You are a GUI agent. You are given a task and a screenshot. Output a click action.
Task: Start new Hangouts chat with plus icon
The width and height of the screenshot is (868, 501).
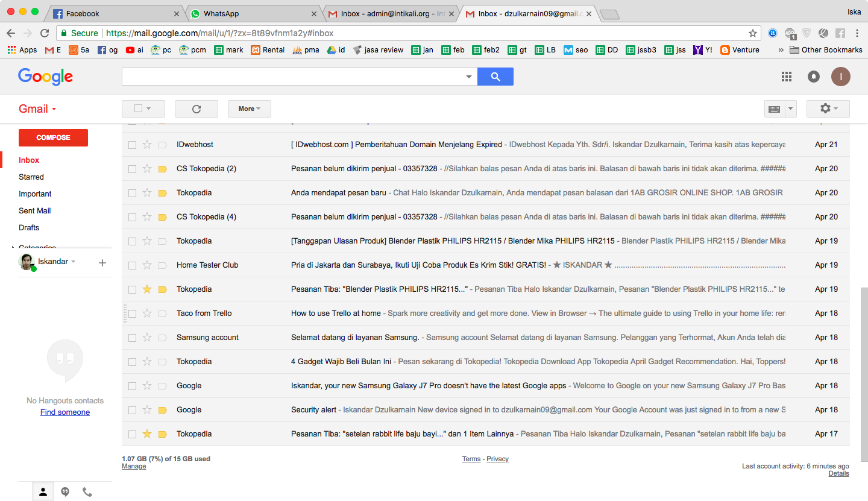point(102,262)
